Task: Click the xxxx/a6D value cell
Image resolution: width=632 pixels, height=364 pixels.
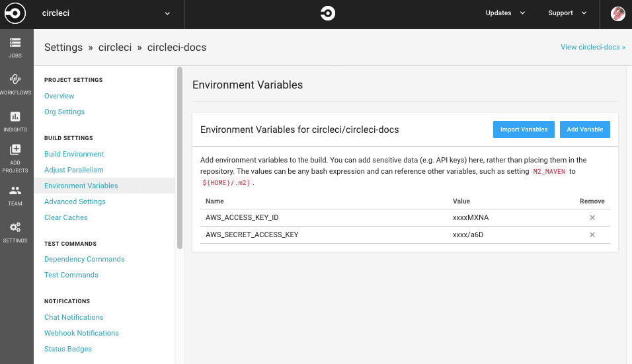Action: coord(468,235)
